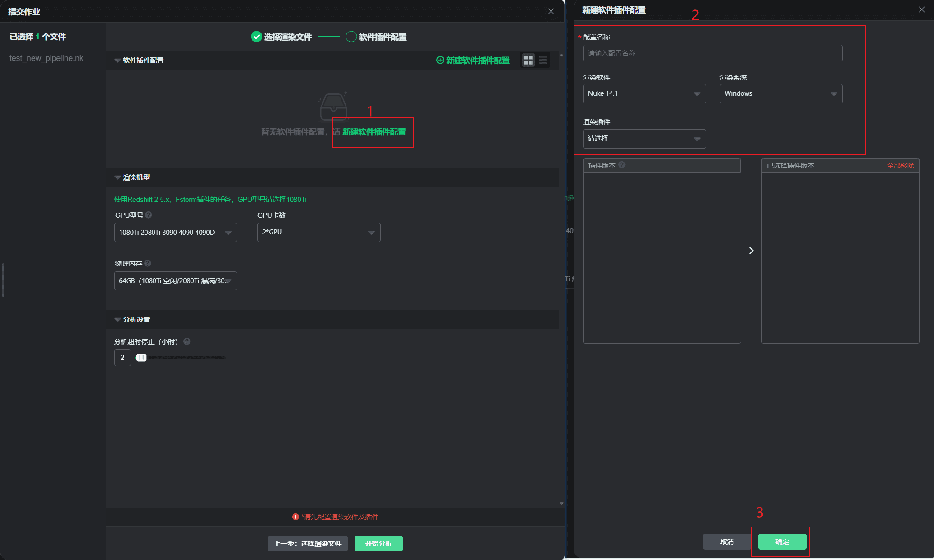934x560 pixels.
Task: Click 新建软件插件配置 link with plus icon in header
Action: 473,60
